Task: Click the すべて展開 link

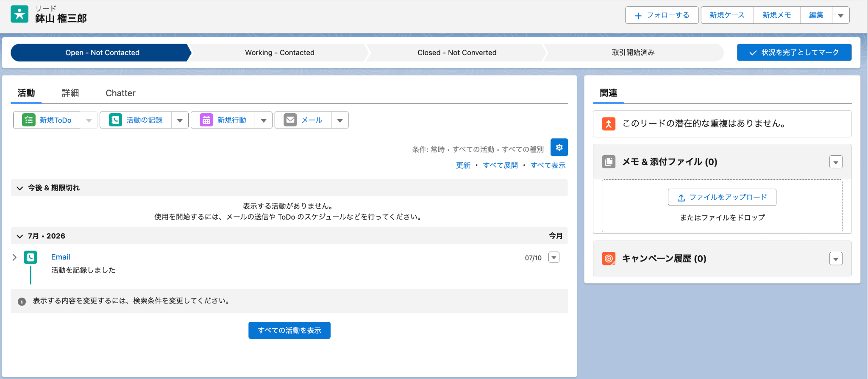Action: 501,165
